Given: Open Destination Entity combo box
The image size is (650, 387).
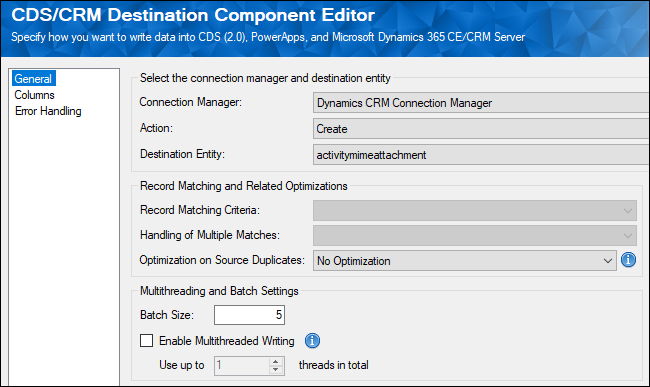Looking at the screenshot, I should 481,155.
